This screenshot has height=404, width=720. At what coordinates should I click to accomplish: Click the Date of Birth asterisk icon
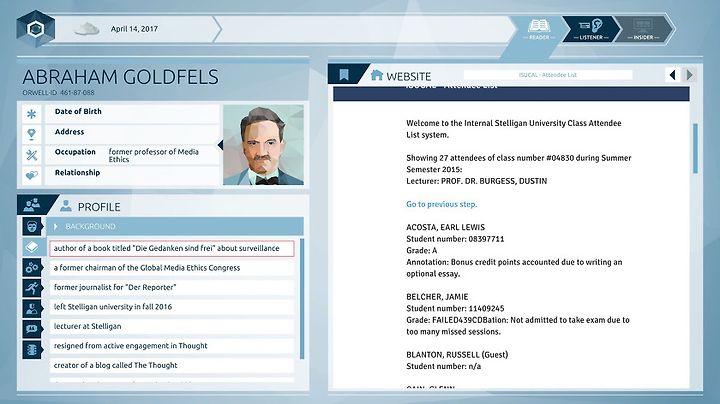point(32,114)
